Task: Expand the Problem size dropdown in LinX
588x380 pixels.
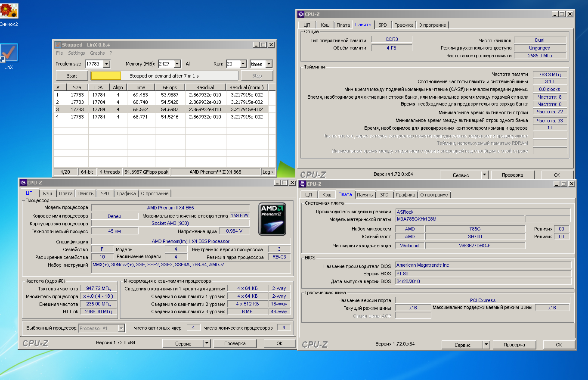Action: pos(106,64)
